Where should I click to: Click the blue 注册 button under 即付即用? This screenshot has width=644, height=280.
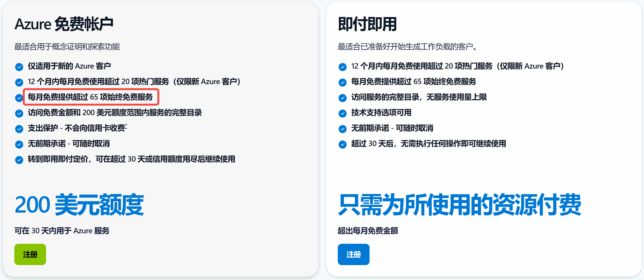[353, 254]
